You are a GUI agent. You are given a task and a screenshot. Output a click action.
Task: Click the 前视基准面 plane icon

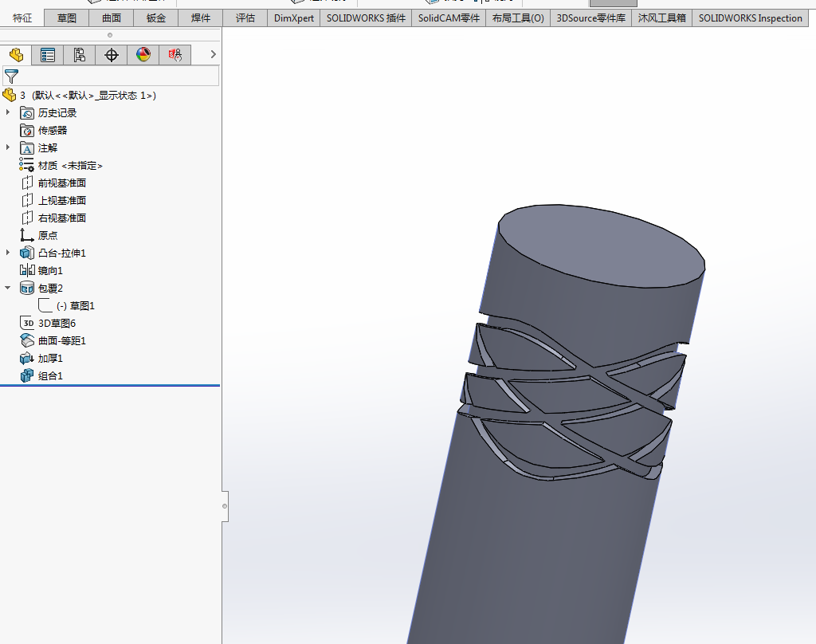(27, 183)
